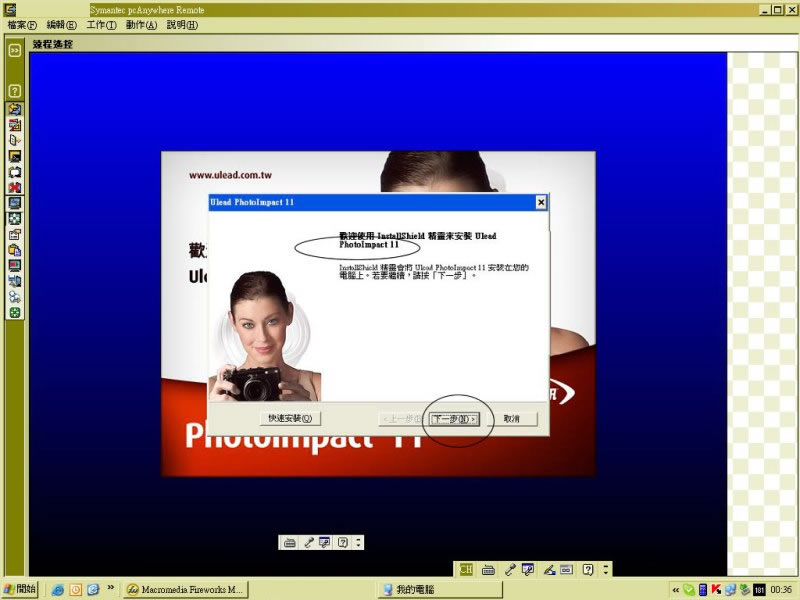Switch to 我的電腦 taskbar button
This screenshot has width=800, height=600.
[440, 590]
